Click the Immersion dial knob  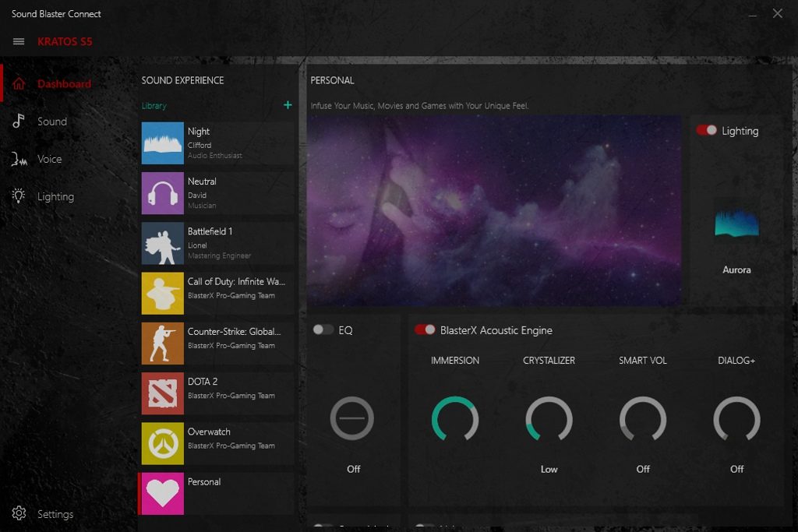pos(455,419)
